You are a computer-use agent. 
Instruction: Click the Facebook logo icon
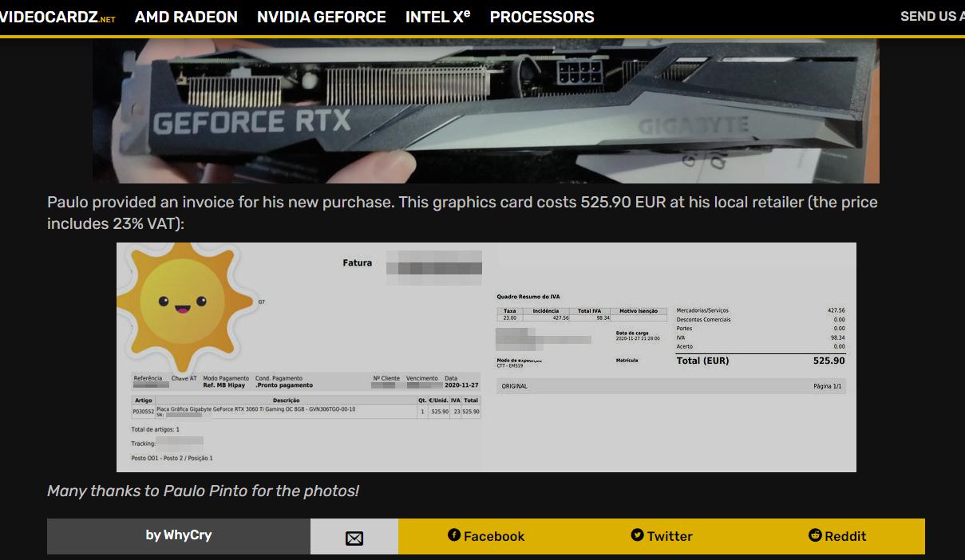point(454,535)
